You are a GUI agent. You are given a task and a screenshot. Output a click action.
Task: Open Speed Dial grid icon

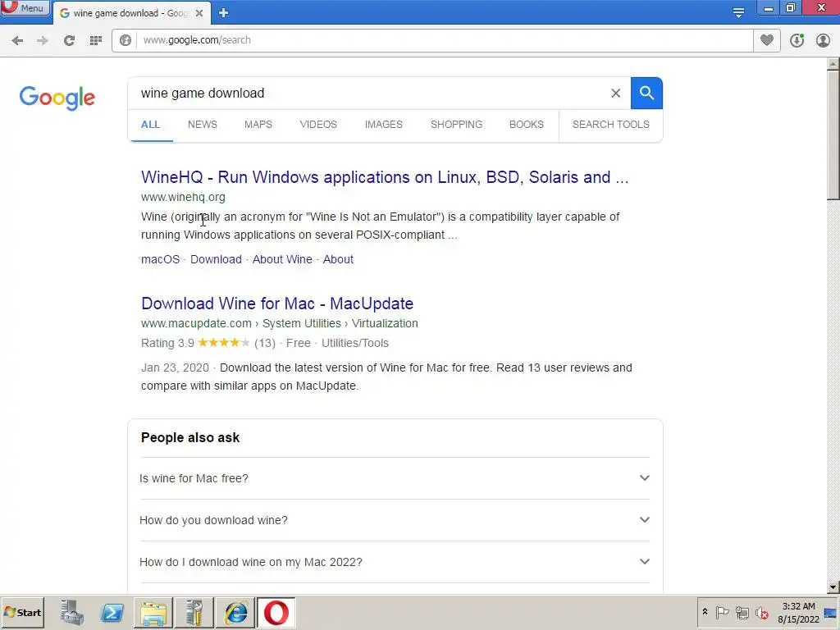pyautogui.click(x=96, y=41)
